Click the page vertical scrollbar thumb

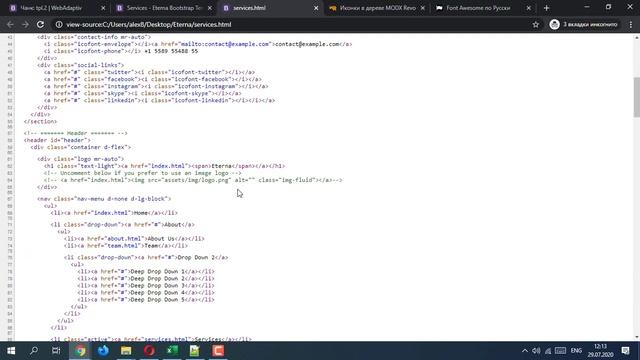pyautogui.click(x=636, y=97)
